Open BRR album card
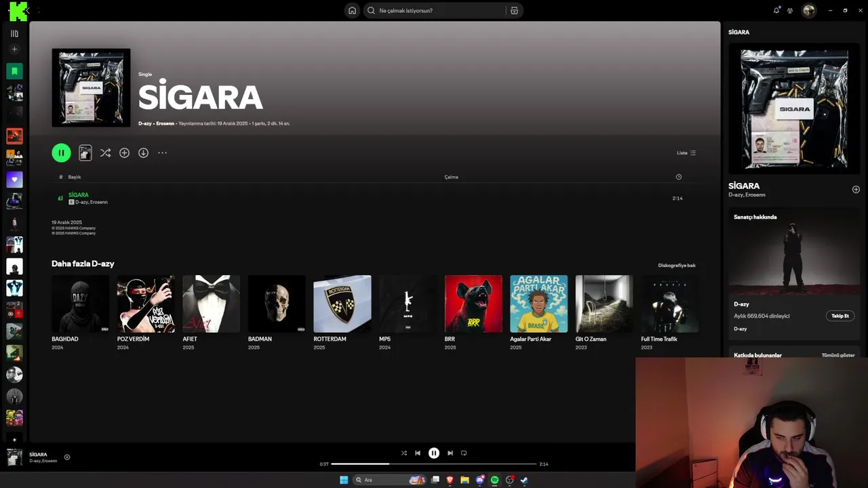This screenshot has height=488, width=868. (473, 312)
